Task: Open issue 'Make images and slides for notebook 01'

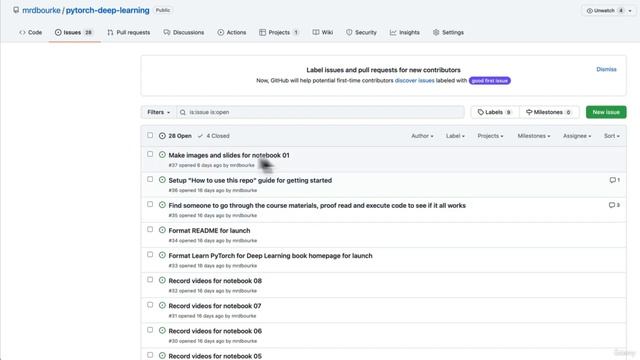Action: tap(229, 155)
